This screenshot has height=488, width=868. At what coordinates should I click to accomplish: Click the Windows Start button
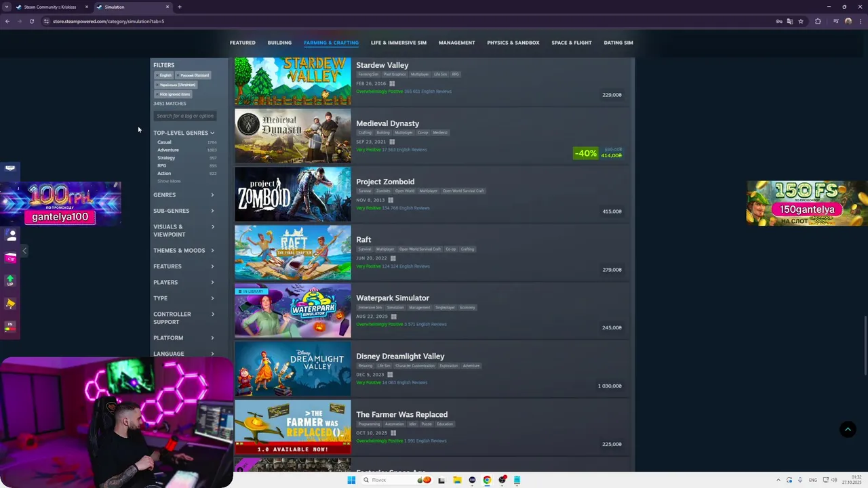(351, 480)
